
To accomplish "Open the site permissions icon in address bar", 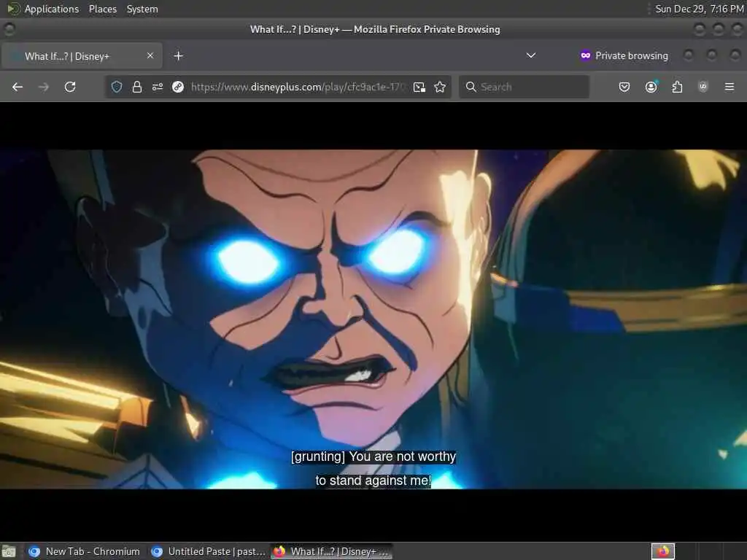I will click(x=158, y=87).
